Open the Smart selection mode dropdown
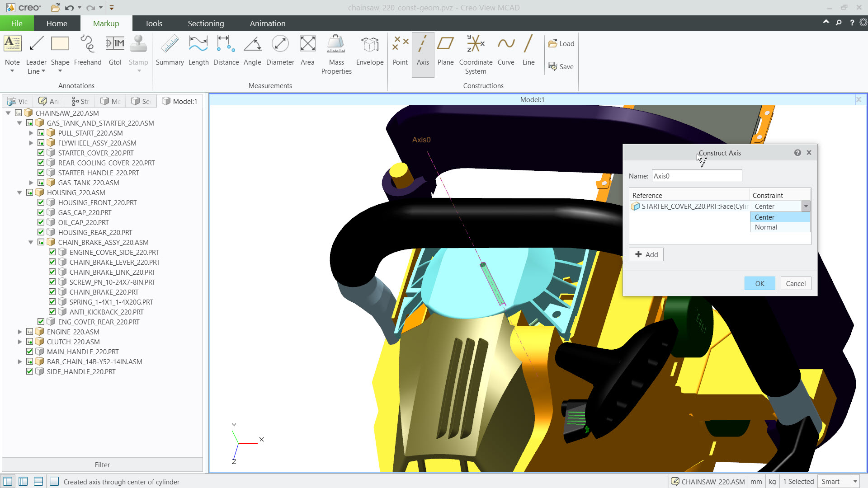Viewport: 868px width, 488px height. click(x=855, y=482)
